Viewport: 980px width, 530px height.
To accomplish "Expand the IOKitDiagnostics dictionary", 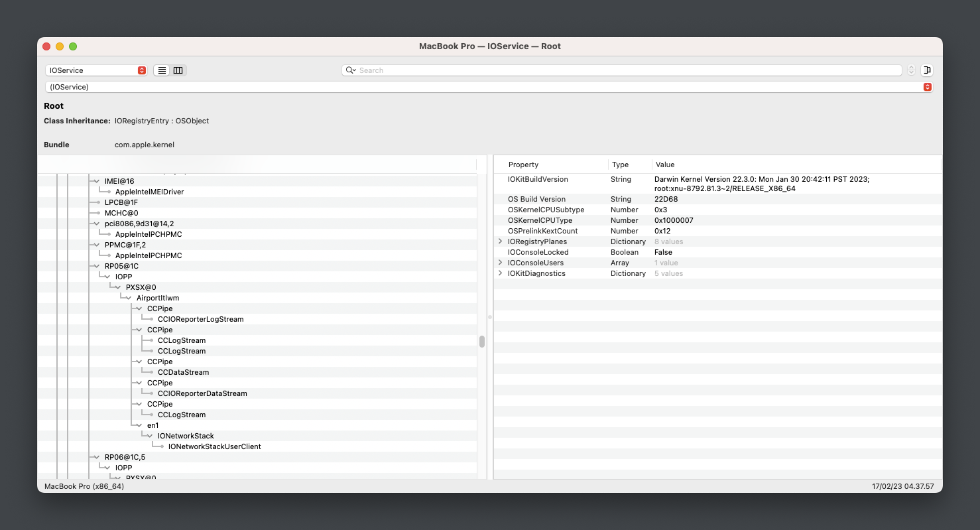I will 500,273.
